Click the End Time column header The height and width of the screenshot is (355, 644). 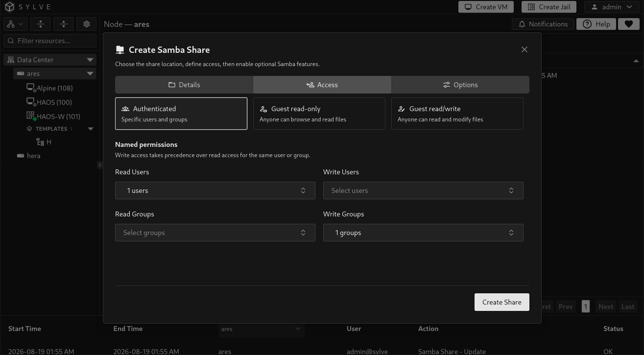point(128,329)
